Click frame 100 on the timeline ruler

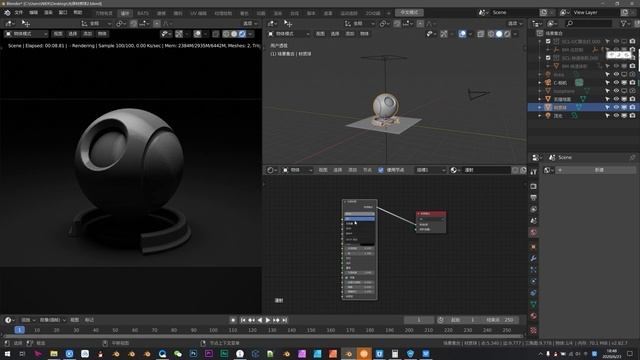pyautogui.click(x=213, y=330)
